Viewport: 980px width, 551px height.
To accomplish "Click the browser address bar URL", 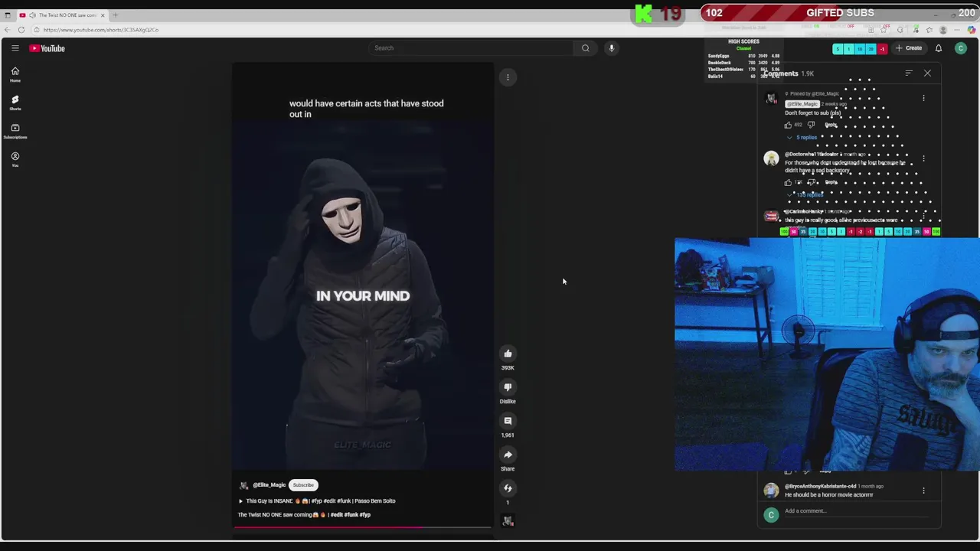I will (x=101, y=30).
